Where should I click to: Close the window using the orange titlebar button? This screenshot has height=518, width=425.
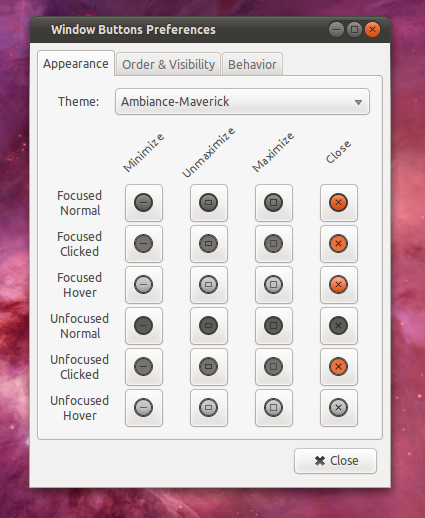tap(372, 30)
